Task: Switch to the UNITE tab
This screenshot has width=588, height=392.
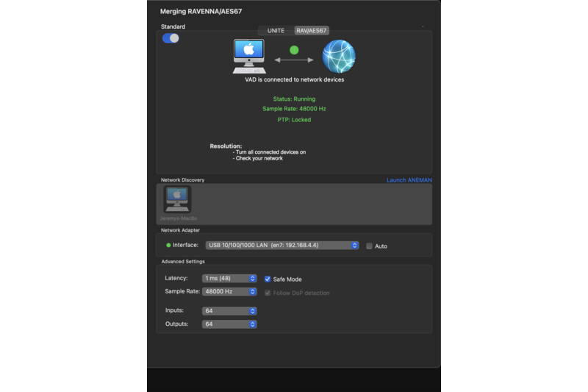Action: (x=276, y=31)
